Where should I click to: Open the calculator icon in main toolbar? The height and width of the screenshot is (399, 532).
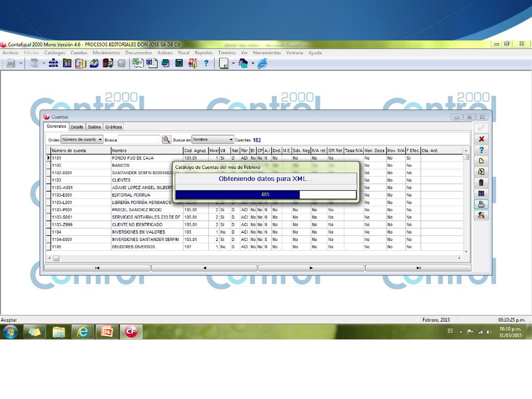tap(179, 63)
